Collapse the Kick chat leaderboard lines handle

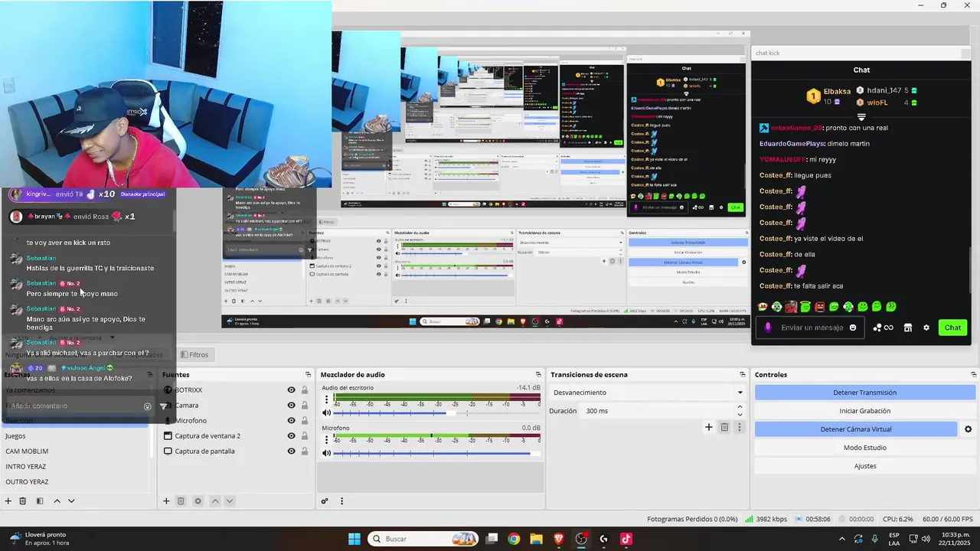pos(861,117)
